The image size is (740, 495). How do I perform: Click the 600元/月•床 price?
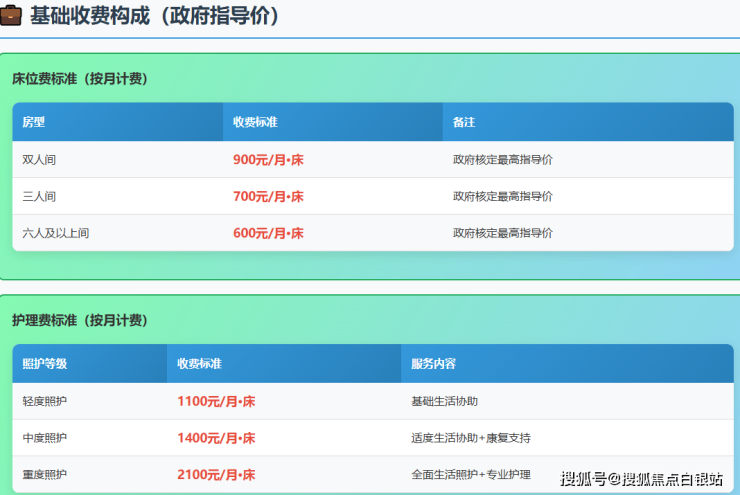(268, 233)
